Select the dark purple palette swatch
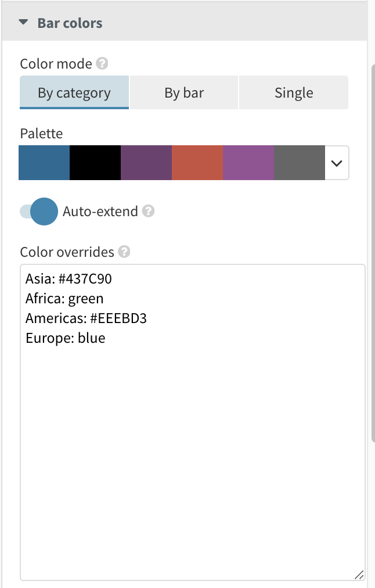Image resolution: width=375 pixels, height=588 pixels. pyautogui.click(x=146, y=163)
